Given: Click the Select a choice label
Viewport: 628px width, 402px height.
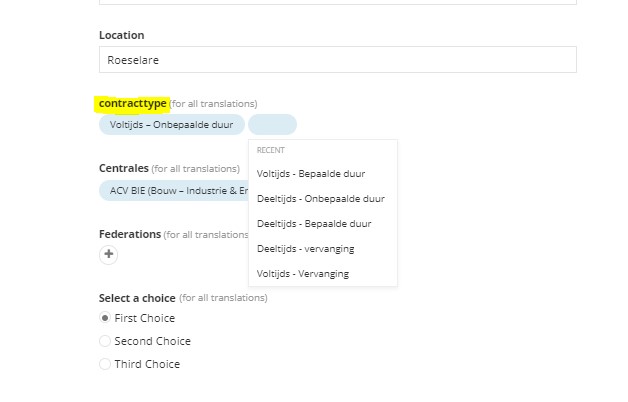Looking at the screenshot, I should (x=137, y=298).
